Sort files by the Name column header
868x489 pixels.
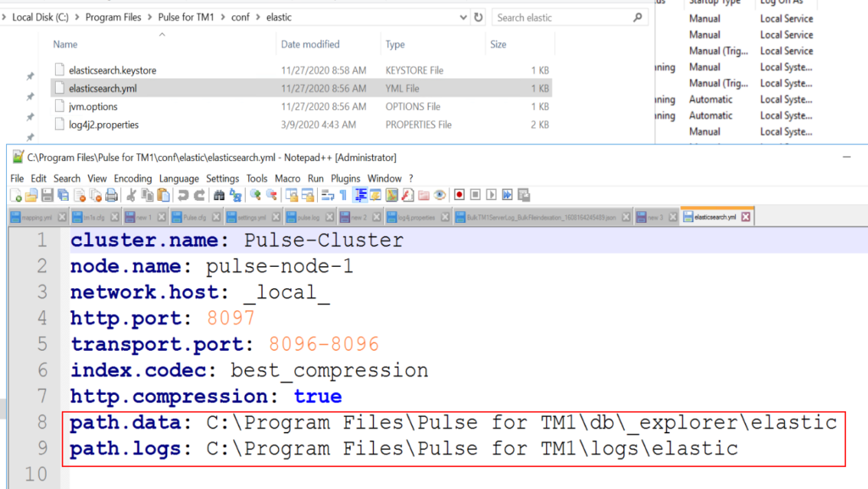click(x=65, y=44)
